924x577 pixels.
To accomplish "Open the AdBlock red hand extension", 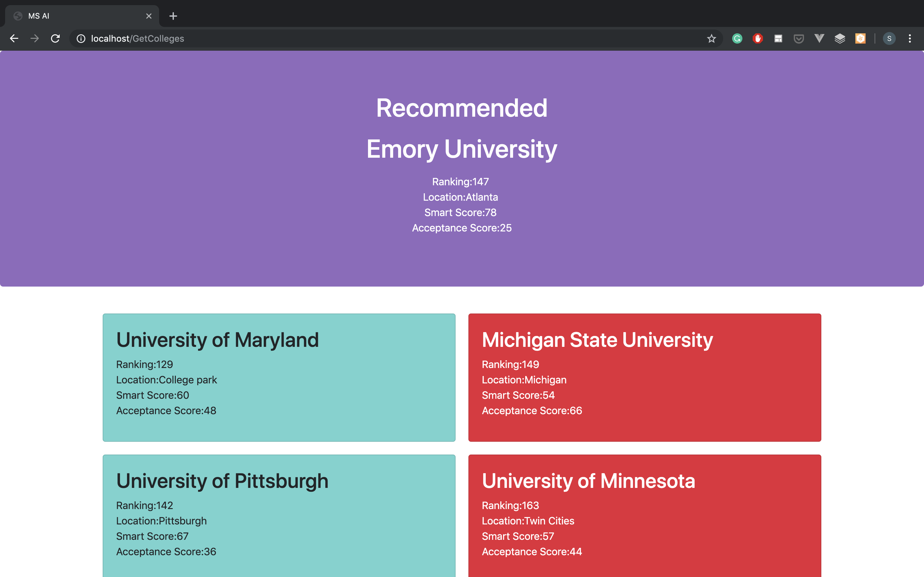I will [757, 38].
